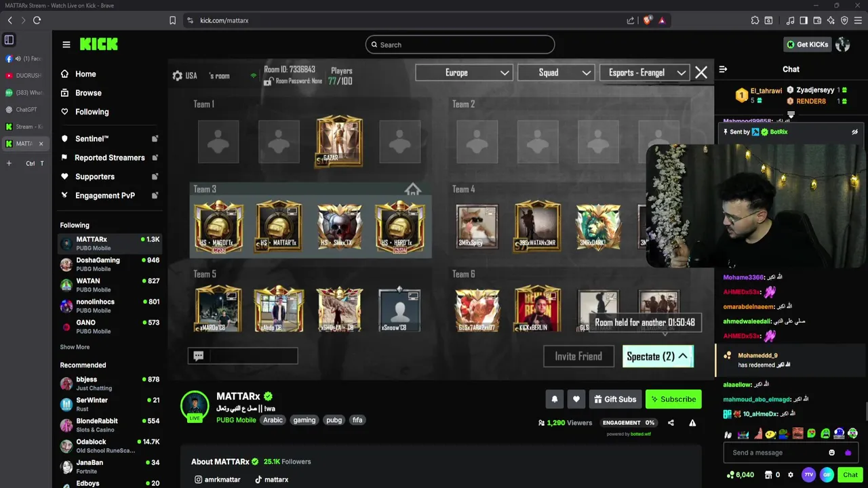
Task: Click the fifa stream tag
Action: coord(357,420)
